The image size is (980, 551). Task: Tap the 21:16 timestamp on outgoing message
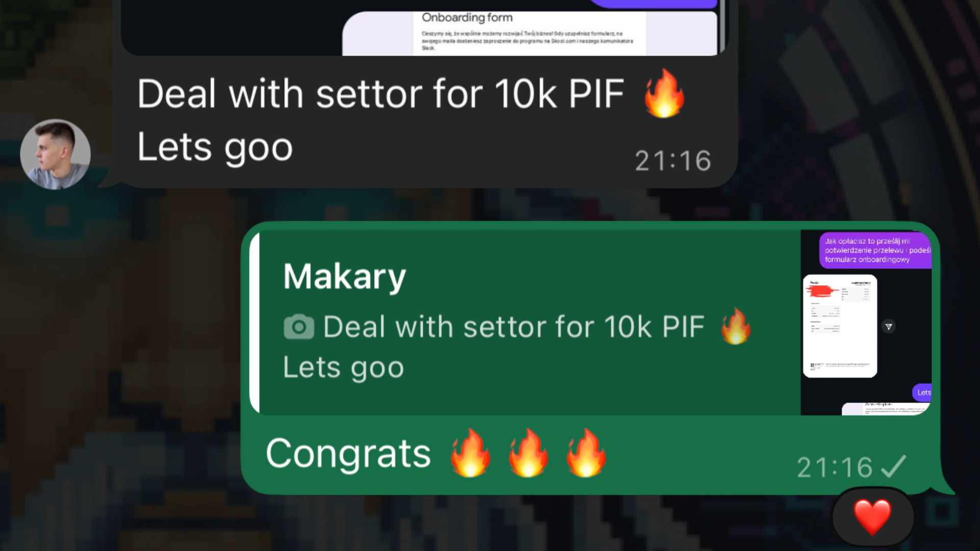coord(835,467)
